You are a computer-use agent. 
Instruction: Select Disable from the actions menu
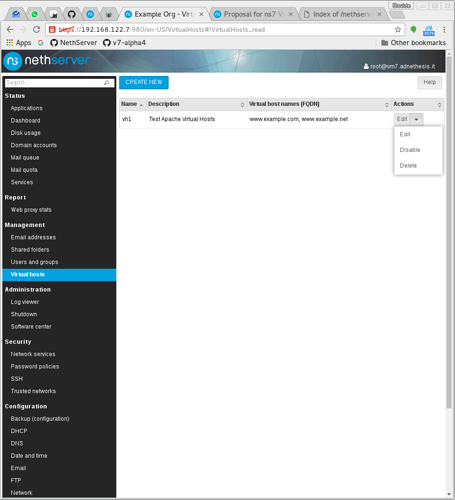point(410,150)
